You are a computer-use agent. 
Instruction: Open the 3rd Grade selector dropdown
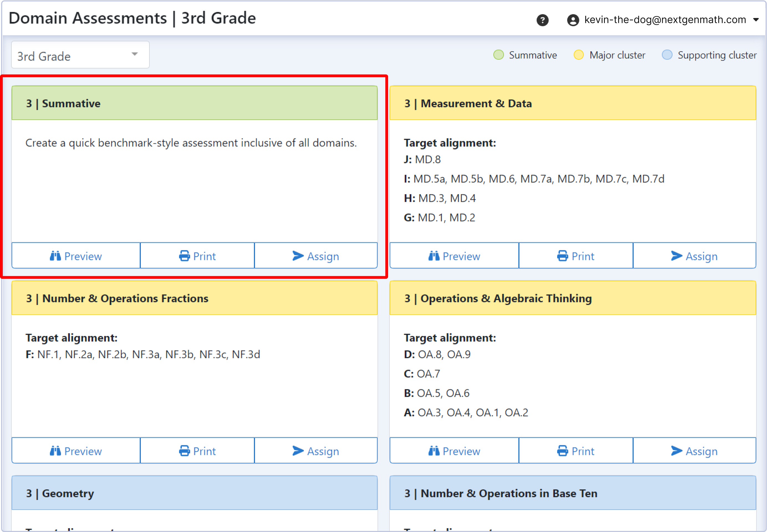80,55
